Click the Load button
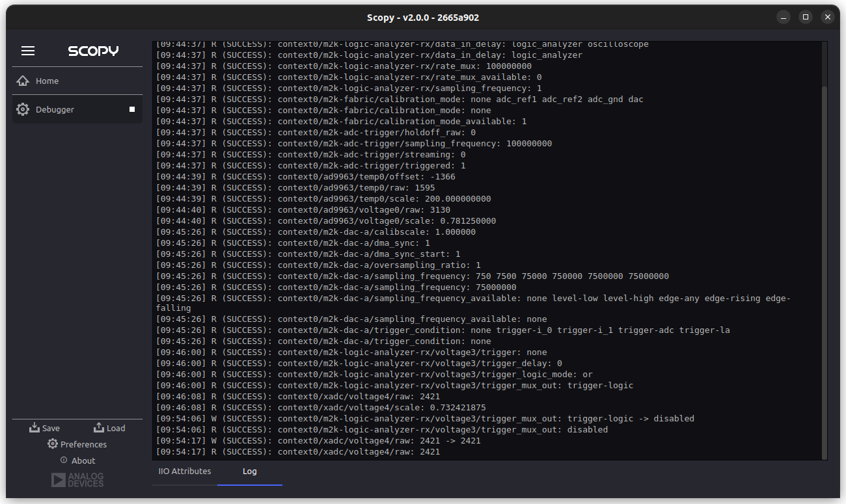 point(109,428)
